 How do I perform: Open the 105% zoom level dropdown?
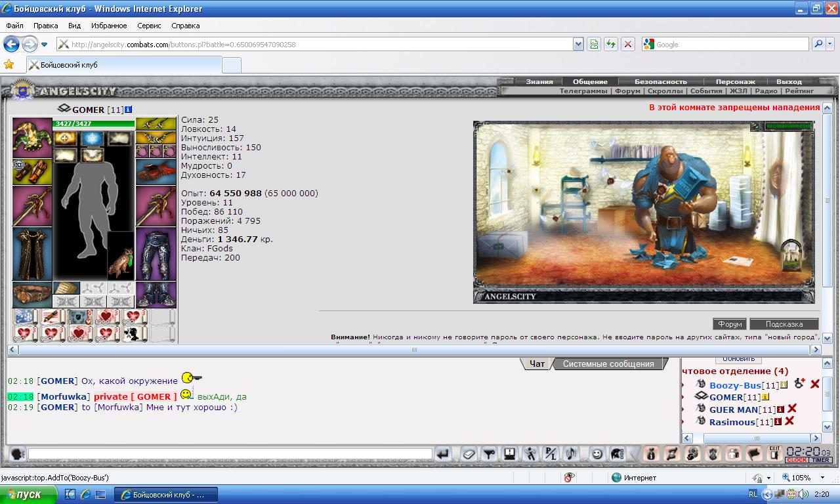coord(824,478)
